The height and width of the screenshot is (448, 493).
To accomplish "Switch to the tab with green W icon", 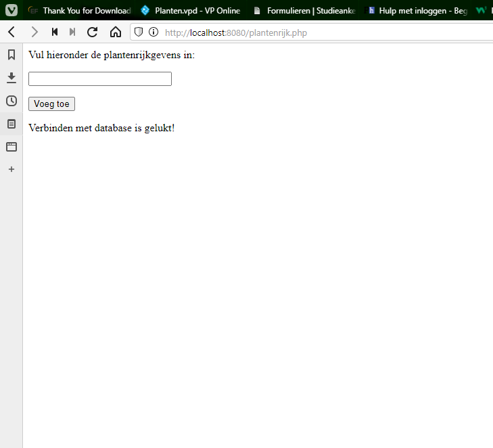I will pyautogui.click(x=483, y=10).
